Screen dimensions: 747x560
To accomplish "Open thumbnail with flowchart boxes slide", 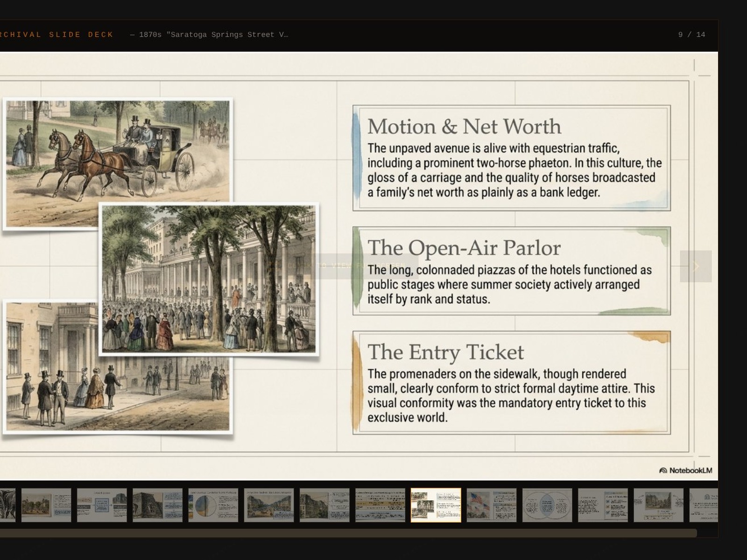I will click(x=102, y=505).
